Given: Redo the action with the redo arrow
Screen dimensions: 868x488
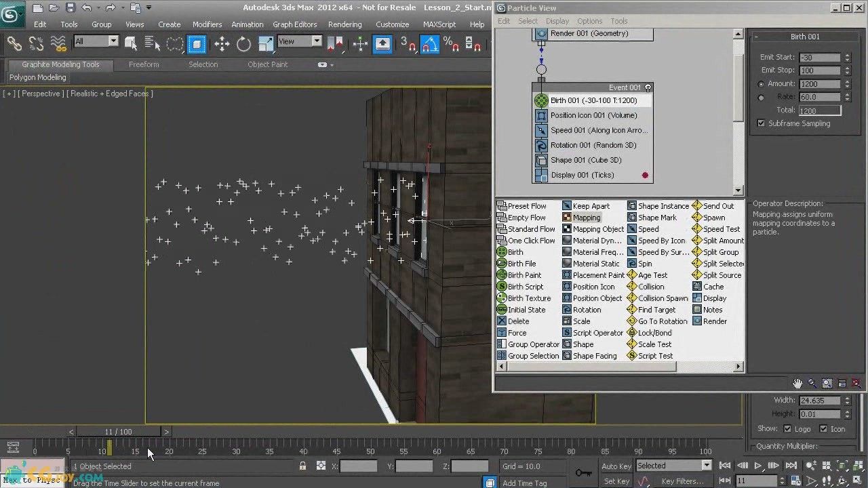Looking at the screenshot, I should [111, 8].
